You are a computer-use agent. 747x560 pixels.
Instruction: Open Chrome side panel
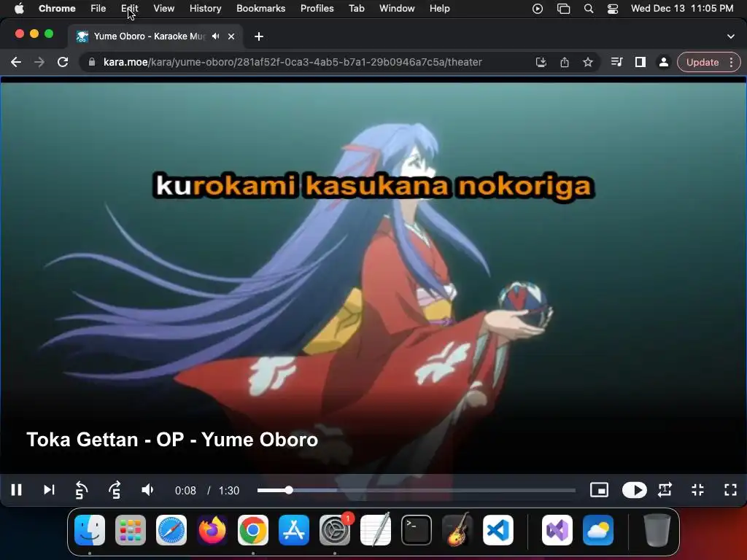click(640, 63)
